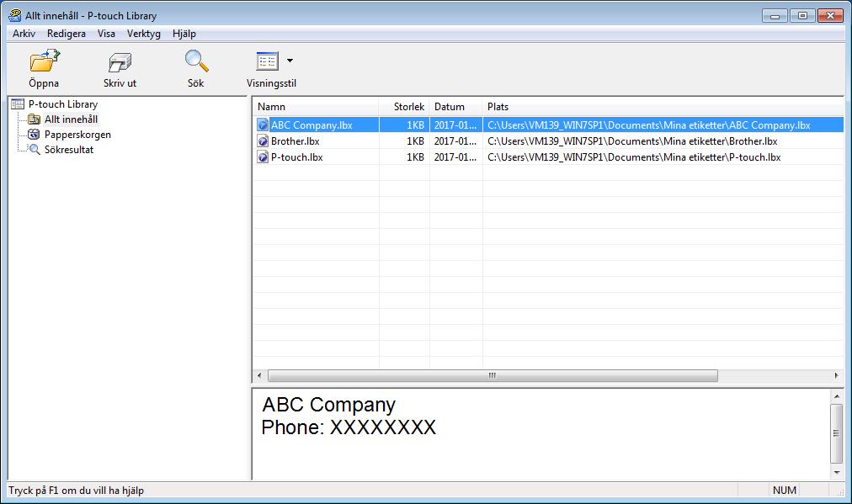Minimize the P-touch Library window
The image size is (852, 504).
pyautogui.click(x=775, y=16)
